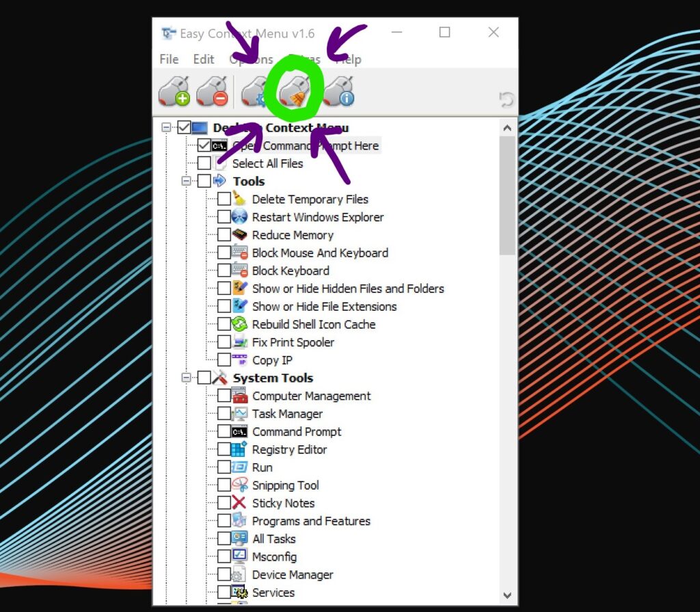
Task: Click the Desktop Context Menu monitor icon
Action: coord(200,128)
